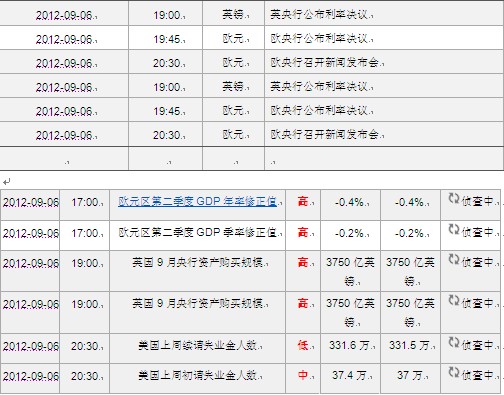The width and height of the screenshot is (504, 395).
Task: Click the value 331.5万
Action: coord(409,345)
